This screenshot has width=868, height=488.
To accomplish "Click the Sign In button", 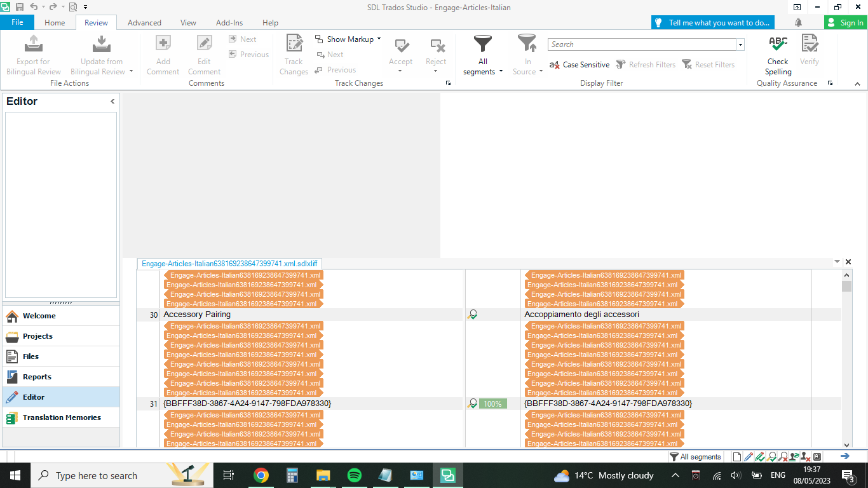I will pyautogui.click(x=846, y=22).
